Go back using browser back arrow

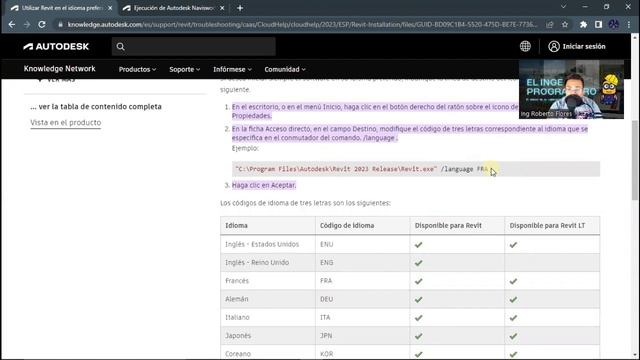tap(12, 24)
